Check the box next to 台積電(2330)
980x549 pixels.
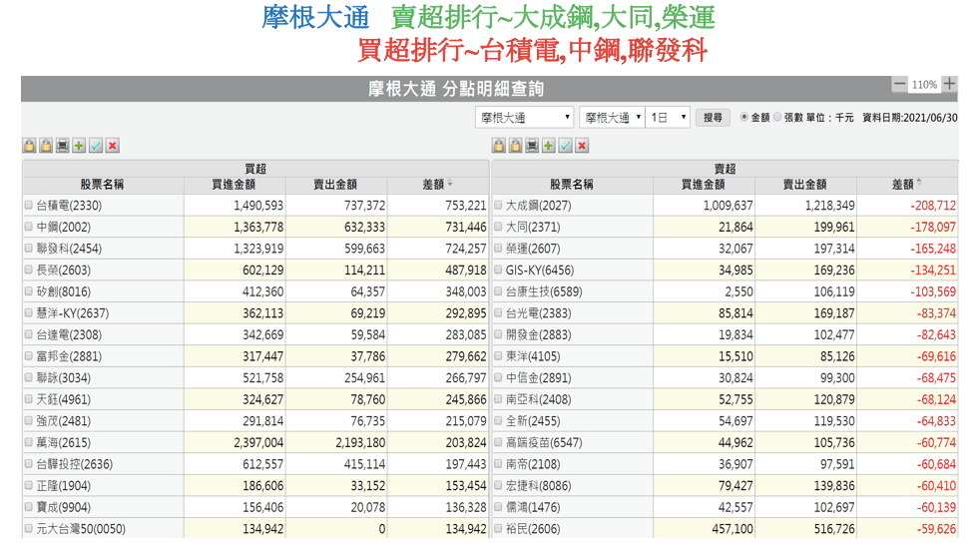(29, 206)
